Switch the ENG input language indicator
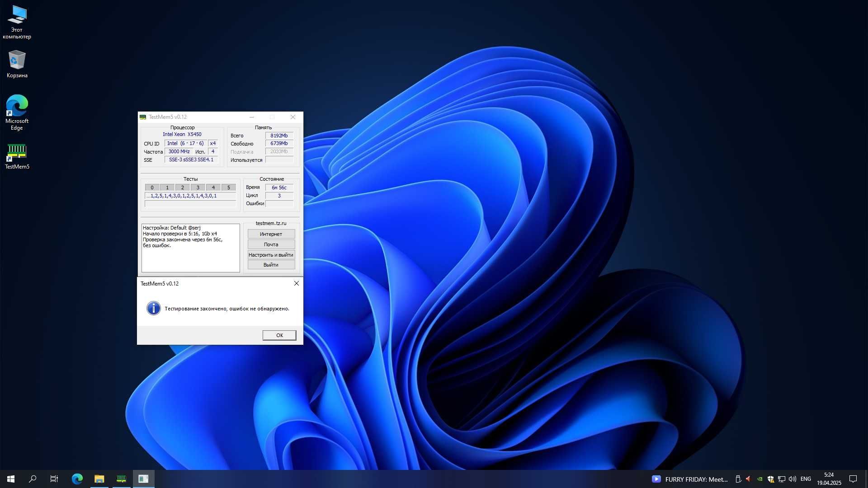This screenshot has height=488, width=868. pos(806,479)
